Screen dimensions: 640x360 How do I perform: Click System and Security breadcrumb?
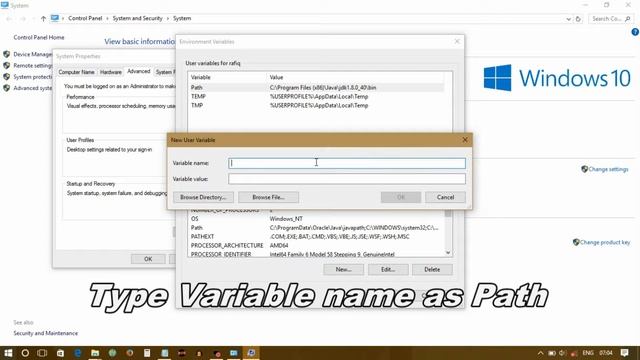(138, 18)
